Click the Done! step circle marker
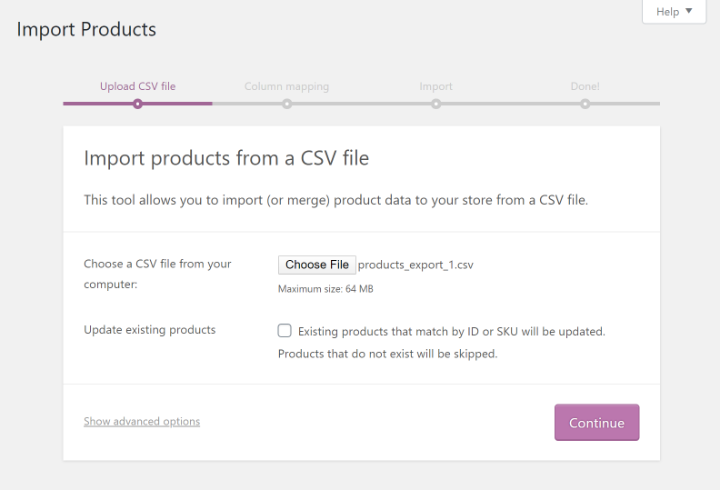The height and width of the screenshot is (490, 720). coord(585,103)
